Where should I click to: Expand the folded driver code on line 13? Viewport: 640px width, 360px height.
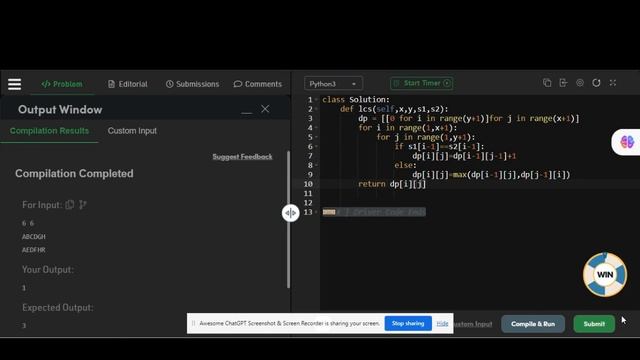tap(317, 213)
